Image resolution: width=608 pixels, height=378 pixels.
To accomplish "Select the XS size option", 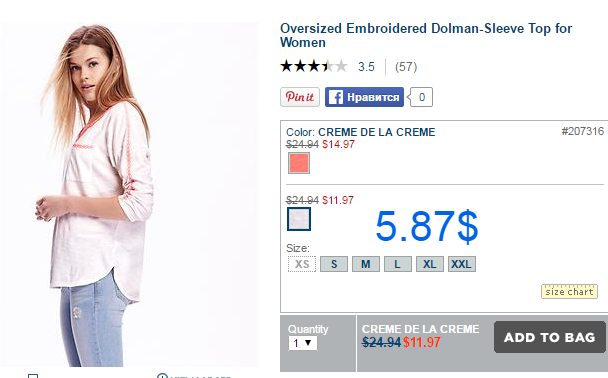I will 302,264.
